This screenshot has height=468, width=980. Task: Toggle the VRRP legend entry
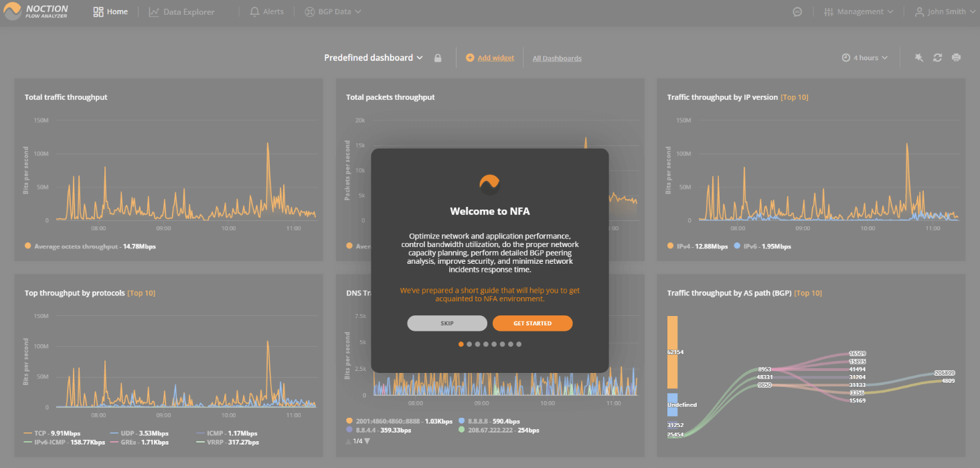[228, 442]
